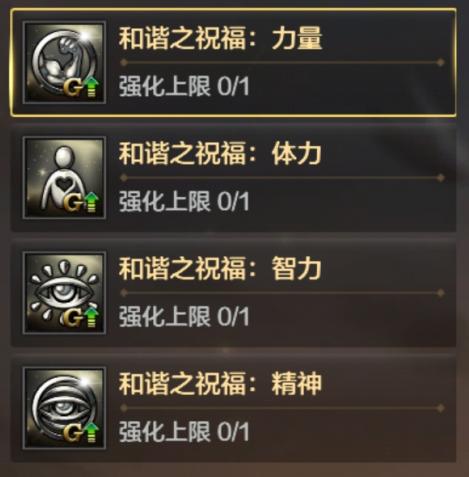This screenshot has height=477, width=469.
Task: Click green upgrade arrow on 体力 icon
Action: pyautogui.click(x=91, y=202)
